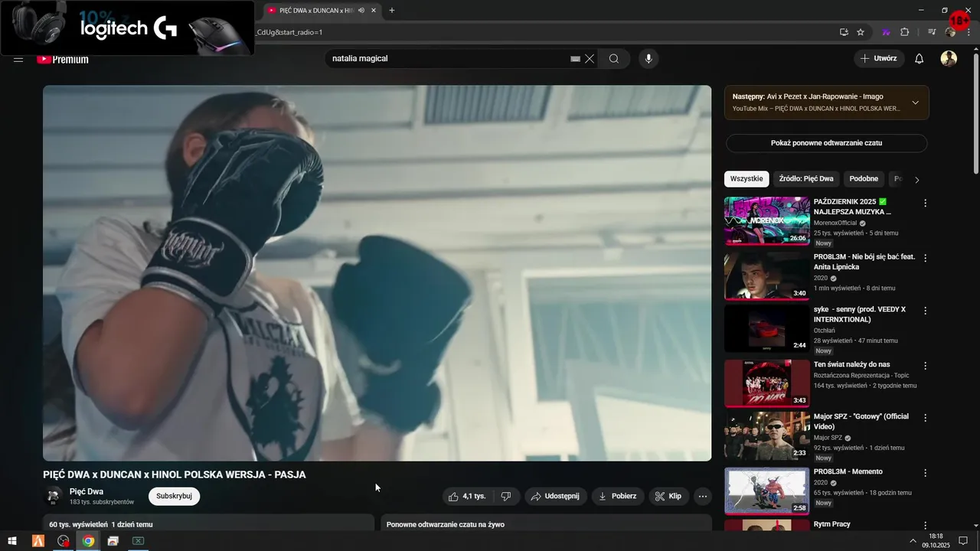Open the Pięć Dwa channel avatar

tap(54, 496)
